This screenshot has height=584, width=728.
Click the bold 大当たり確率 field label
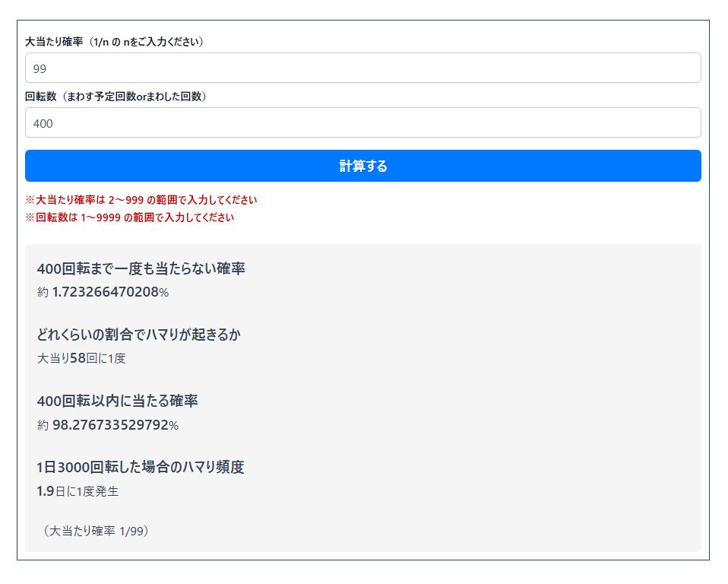coord(53,42)
